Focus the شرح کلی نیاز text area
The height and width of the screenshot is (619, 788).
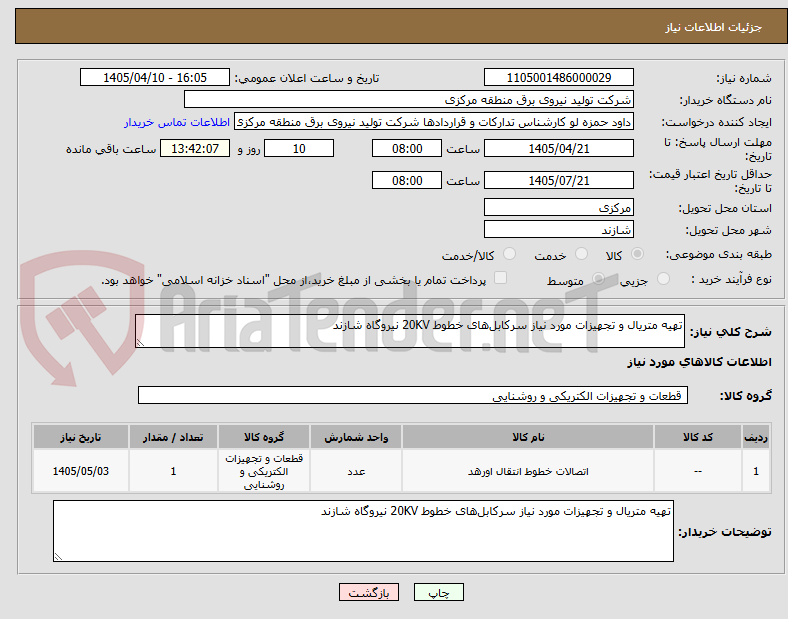410,331
